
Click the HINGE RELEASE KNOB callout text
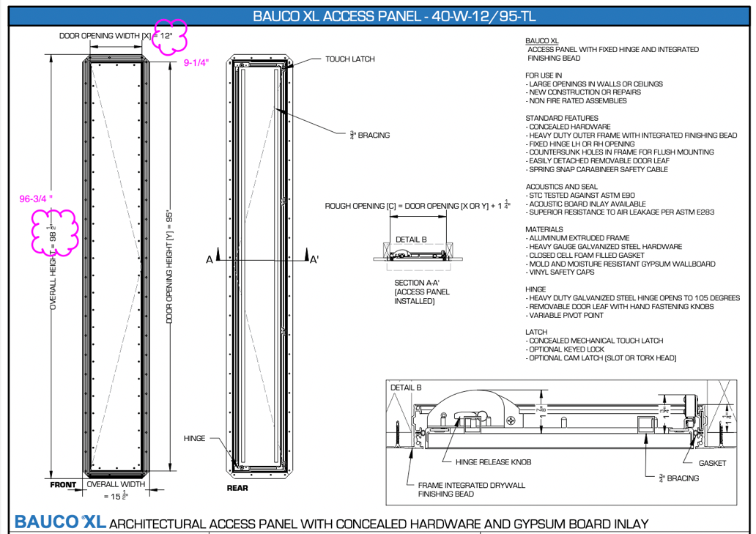tap(493, 462)
